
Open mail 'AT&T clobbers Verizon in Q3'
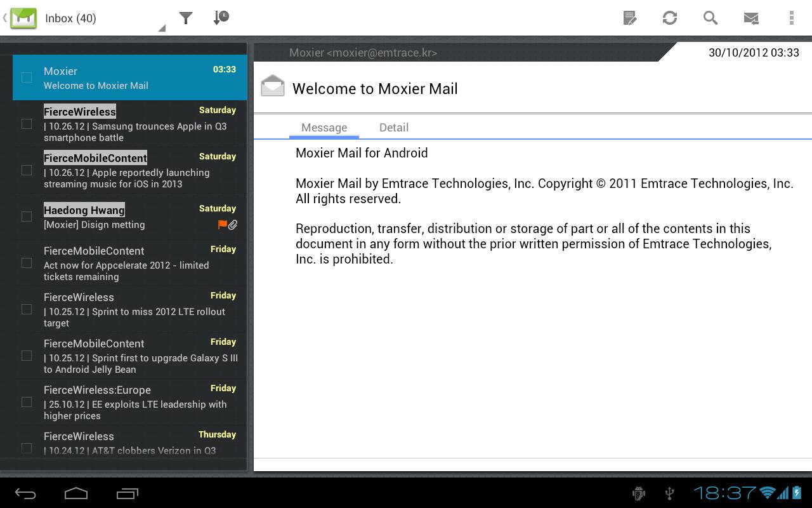130,441
